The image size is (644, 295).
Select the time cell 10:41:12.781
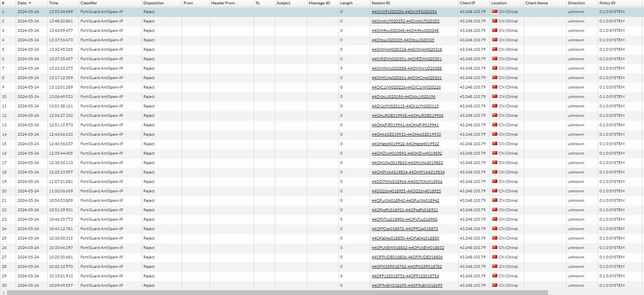[x=61, y=229]
